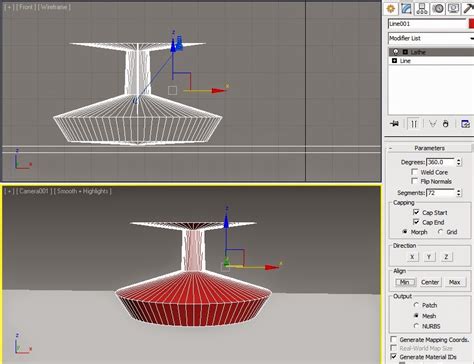Select Mesh output type
This screenshot has width=474, height=364.
pyautogui.click(x=416, y=315)
